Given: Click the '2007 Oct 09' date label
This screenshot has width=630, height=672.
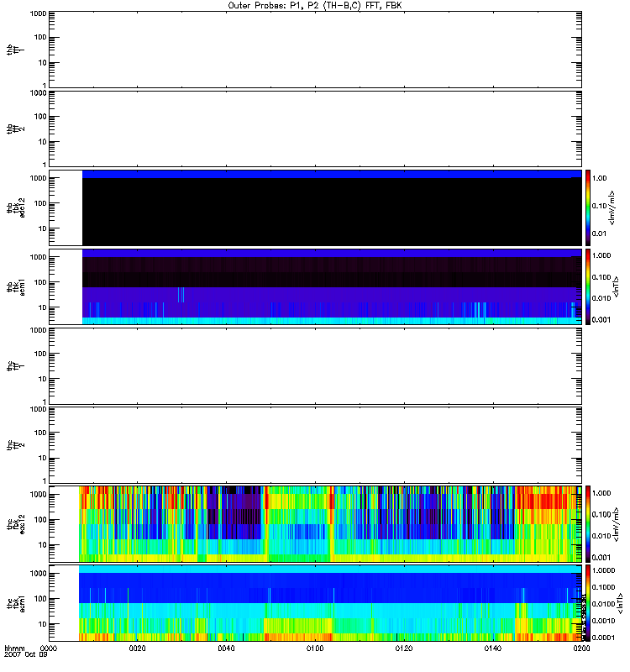Looking at the screenshot, I should pyautogui.click(x=26, y=655).
